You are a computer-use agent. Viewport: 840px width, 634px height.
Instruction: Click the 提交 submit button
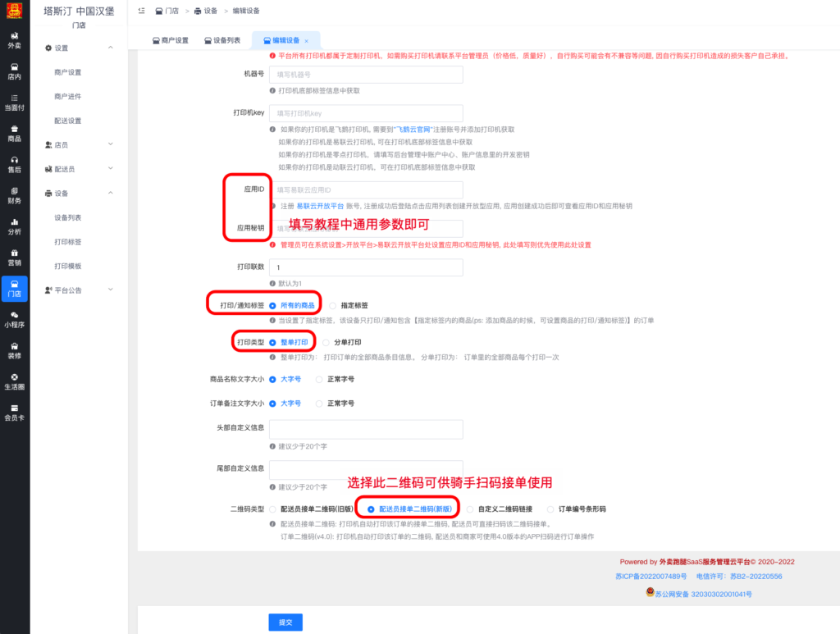pos(286,622)
